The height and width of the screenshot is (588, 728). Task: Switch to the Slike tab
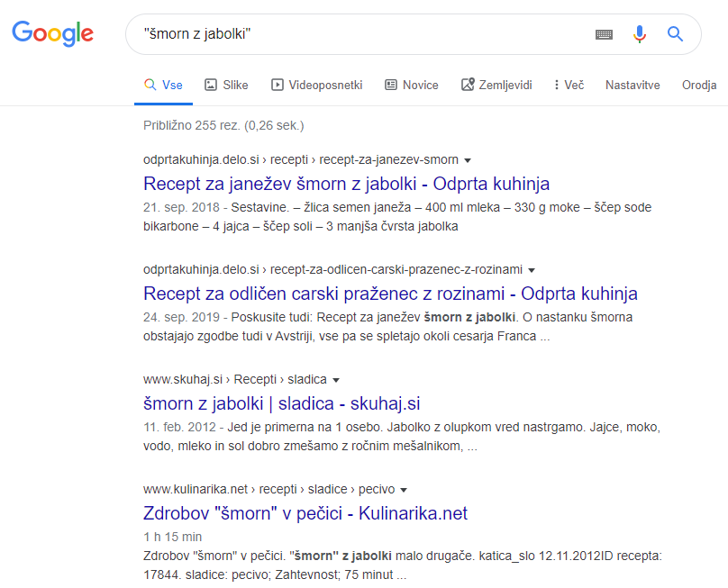tap(226, 85)
